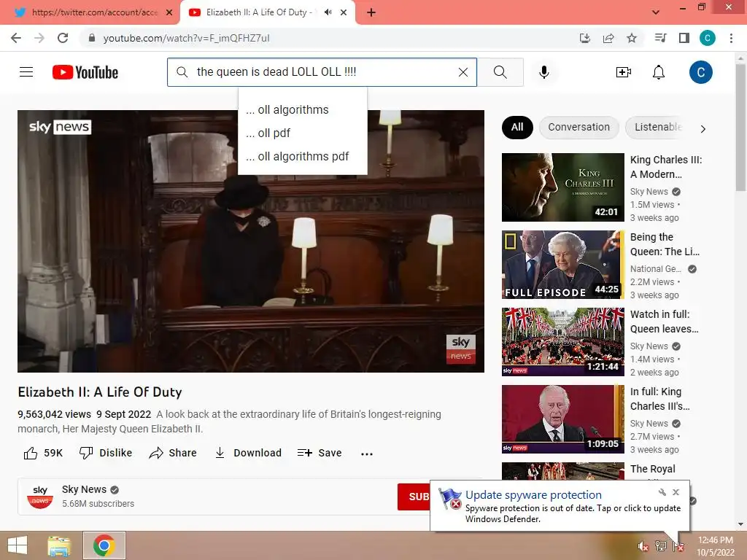Open the Create video camera icon
Viewport: 747px width, 560px height.
pos(623,72)
